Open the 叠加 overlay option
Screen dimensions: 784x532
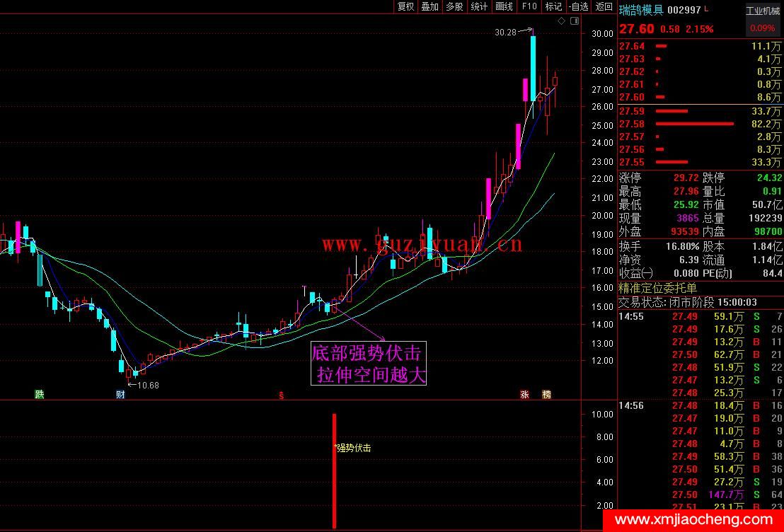[x=430, y=6]
